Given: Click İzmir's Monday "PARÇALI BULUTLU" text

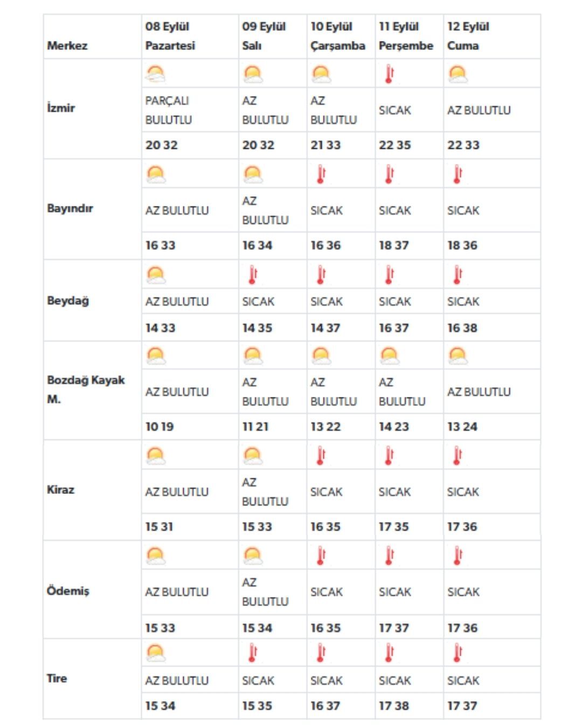Looking at the screenshot, I should coord(168,110).
